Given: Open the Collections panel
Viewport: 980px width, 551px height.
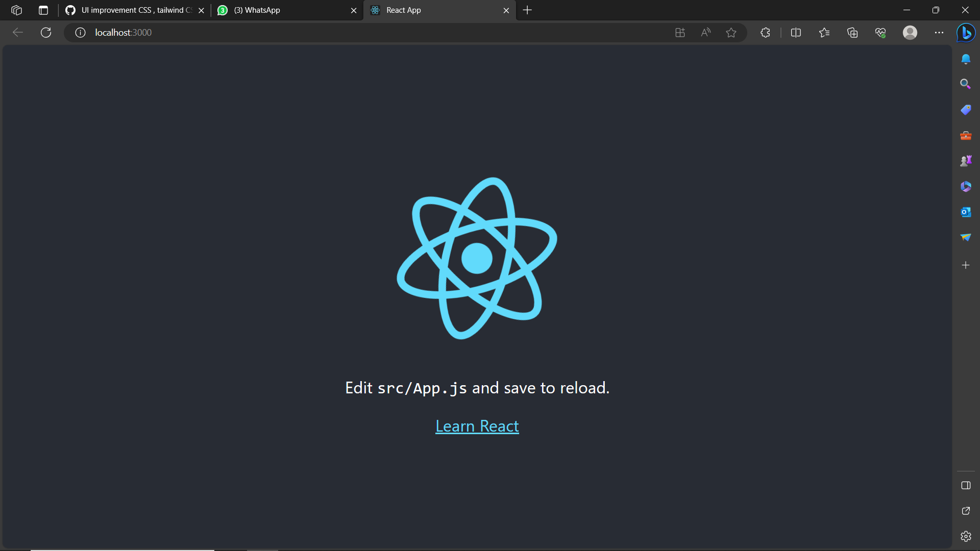Looking at the screenshot, I should tap(852, 32).
